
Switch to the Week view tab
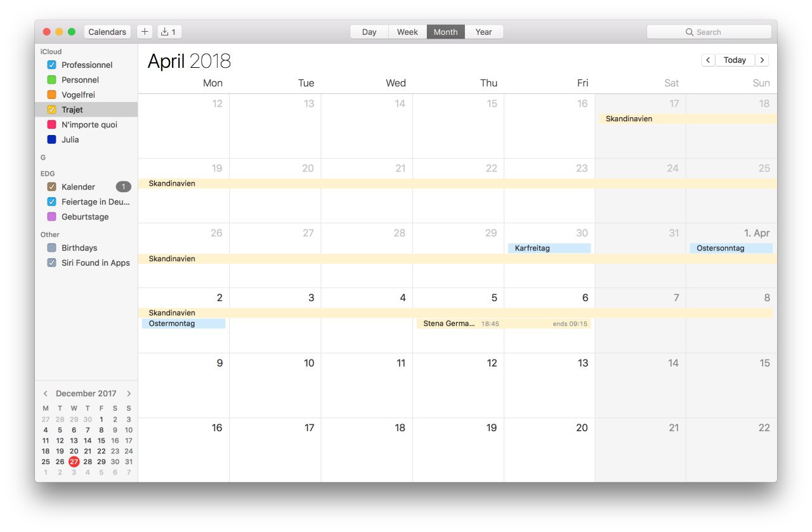pos(407,32)
